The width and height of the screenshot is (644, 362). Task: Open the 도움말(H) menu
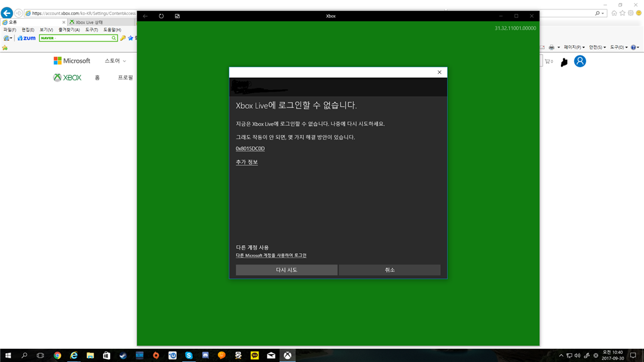point(112,30)
